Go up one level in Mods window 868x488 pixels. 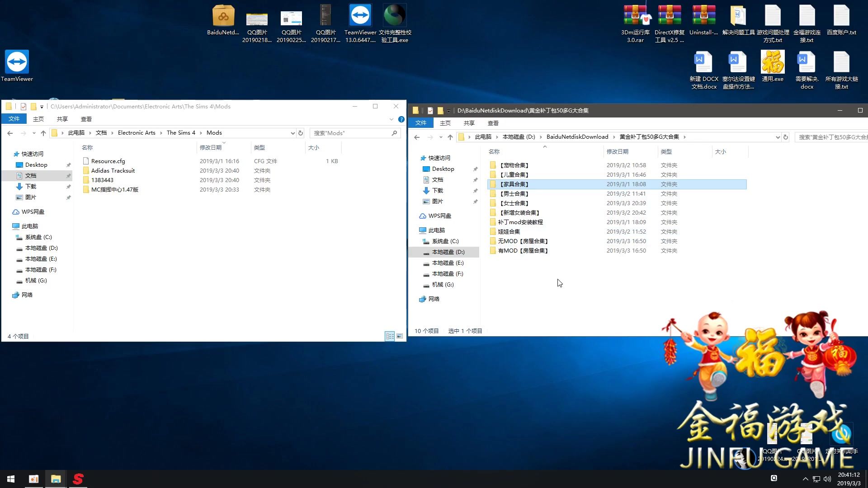tap(43, 133)
